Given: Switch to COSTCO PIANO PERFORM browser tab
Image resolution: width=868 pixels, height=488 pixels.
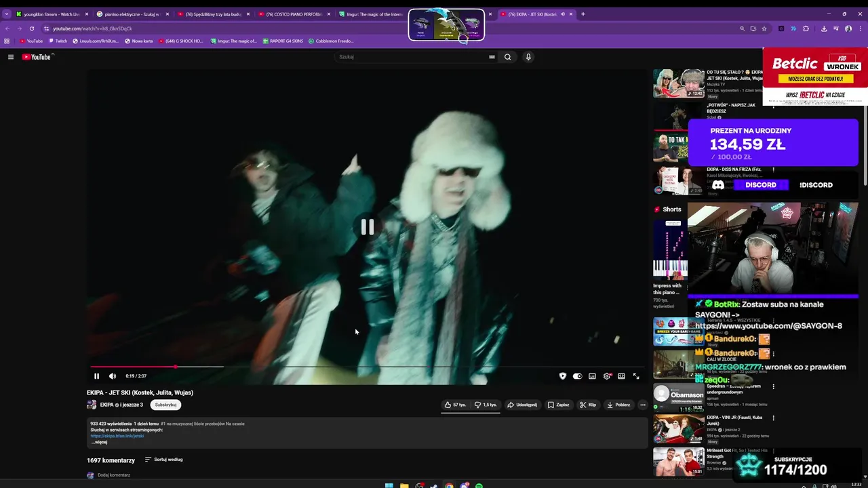Looking at the screenshot, I should click(x=294, y=14).
